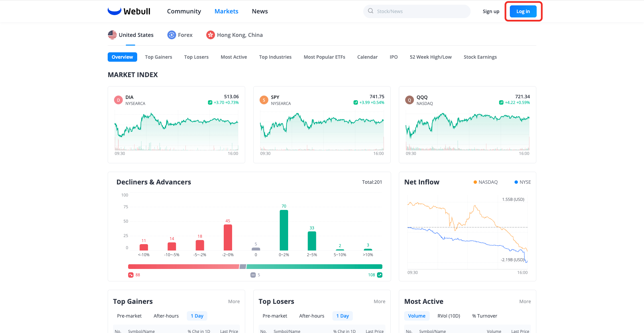This screenshot has width=644, height=333.
Task: Open the QQQ index round icon
Action: [410, 100]
